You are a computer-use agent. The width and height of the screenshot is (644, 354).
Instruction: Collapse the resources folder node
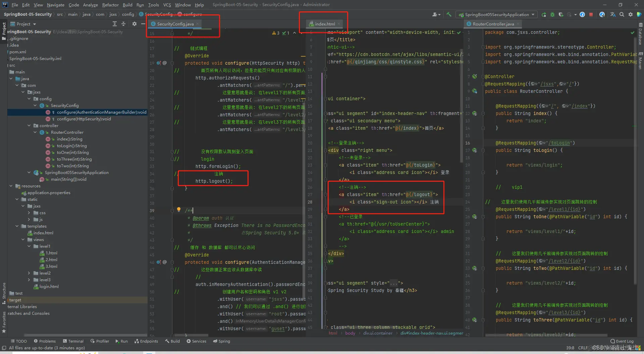11,186
